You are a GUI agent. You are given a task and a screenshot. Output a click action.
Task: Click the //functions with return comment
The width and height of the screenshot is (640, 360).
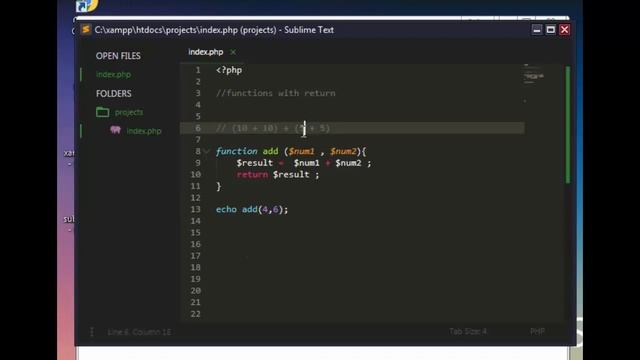[276, 93]
